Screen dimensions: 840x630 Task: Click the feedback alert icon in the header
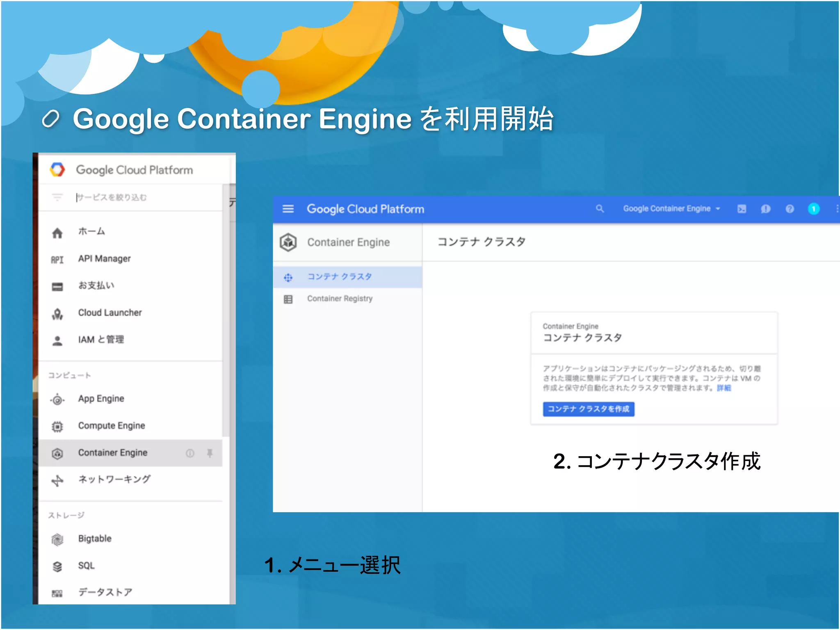click(765, 209)
